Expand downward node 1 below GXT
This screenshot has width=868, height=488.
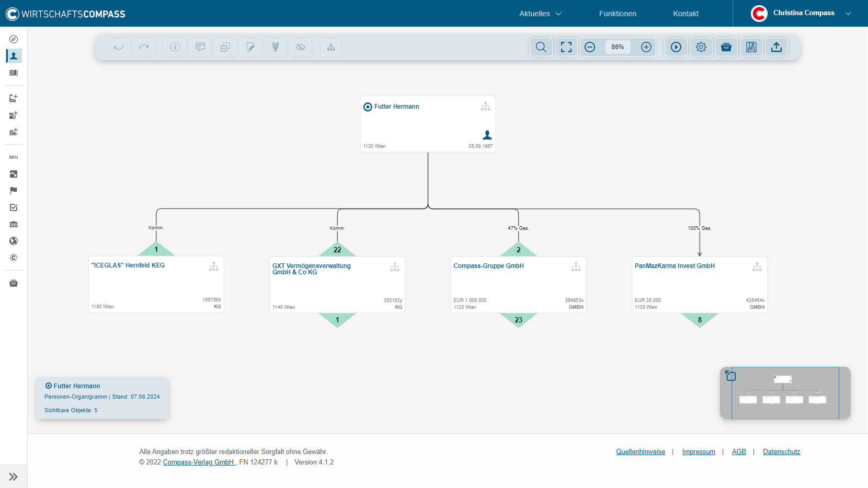pos(337,319)
